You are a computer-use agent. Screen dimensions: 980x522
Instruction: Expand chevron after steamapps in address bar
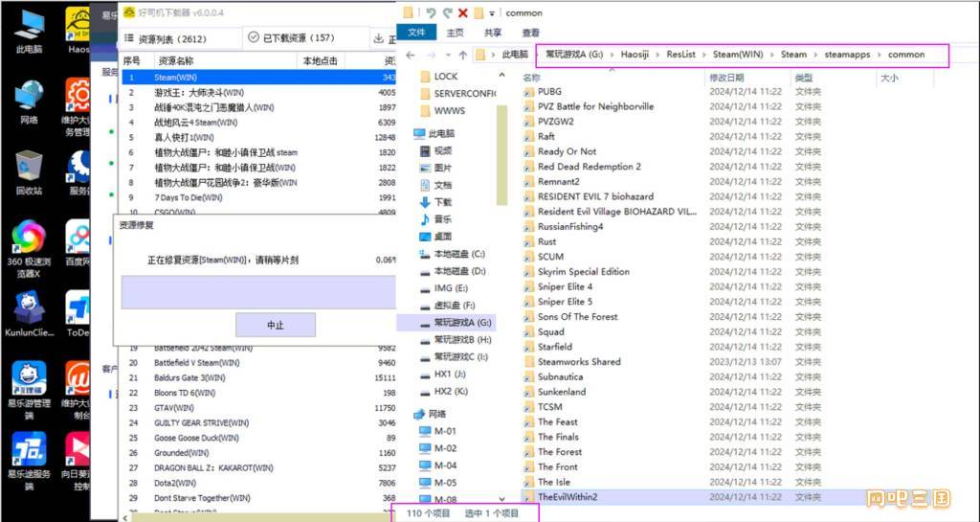click(879, 55)
